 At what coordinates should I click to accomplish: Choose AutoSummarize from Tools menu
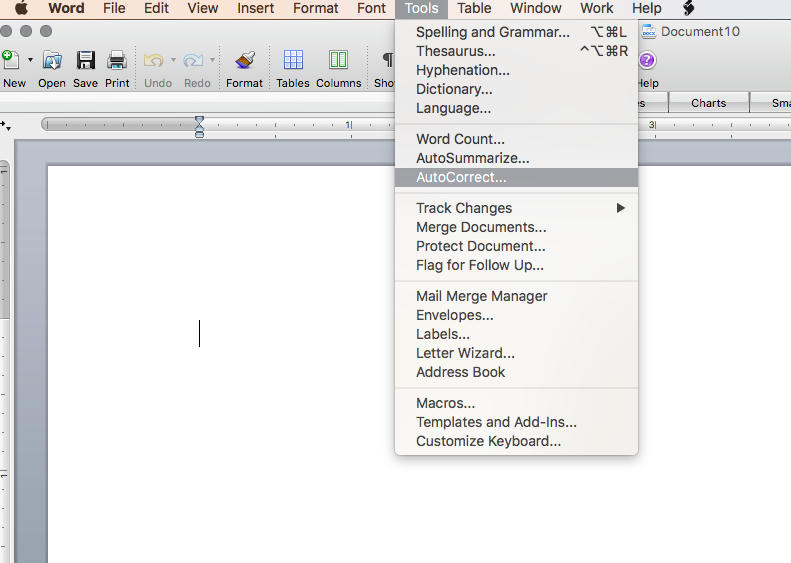point(517,158)
